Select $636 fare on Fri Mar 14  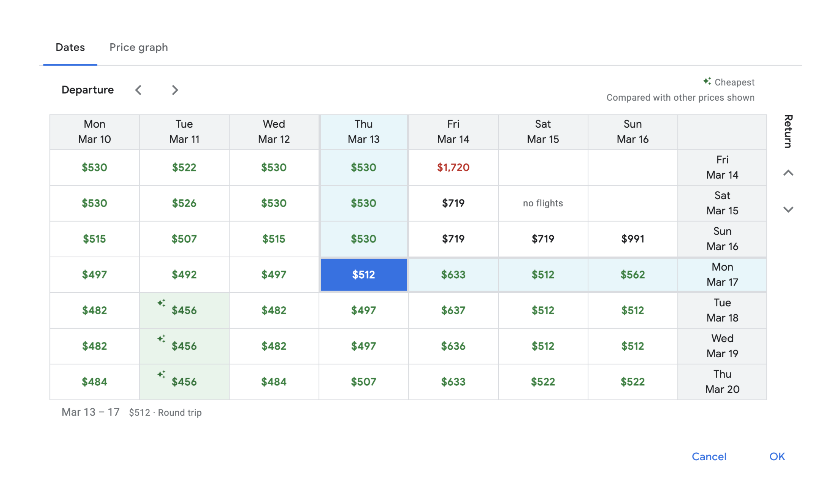[x=453, y=346]
